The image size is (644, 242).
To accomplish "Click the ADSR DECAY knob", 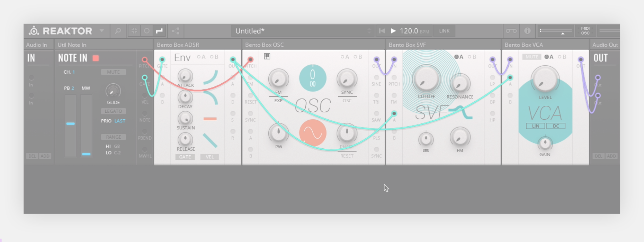I will point(185,97).
